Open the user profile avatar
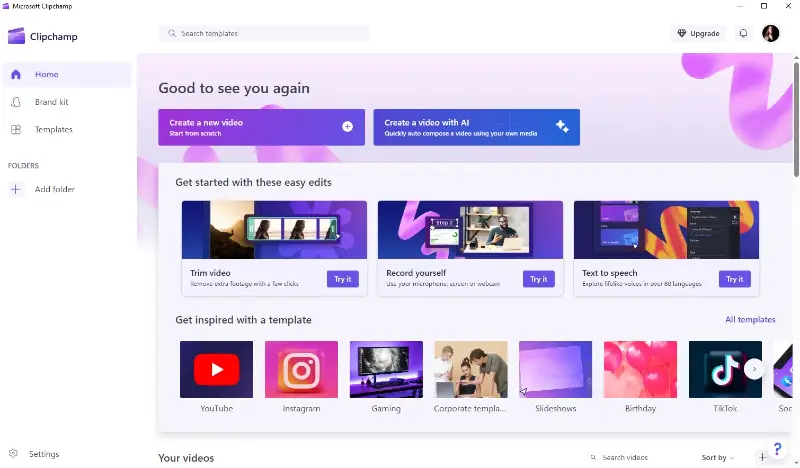The height and width of the screenshot is (468, 800). pos(770,33)
